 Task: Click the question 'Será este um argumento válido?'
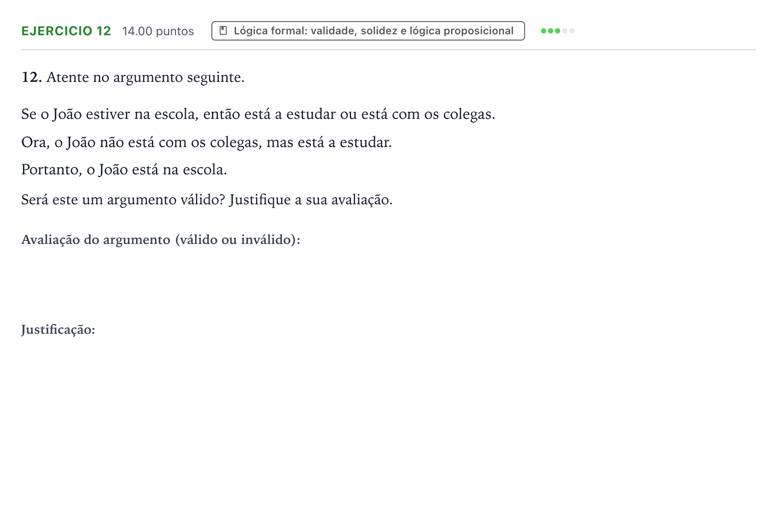[x=123, y=199]
